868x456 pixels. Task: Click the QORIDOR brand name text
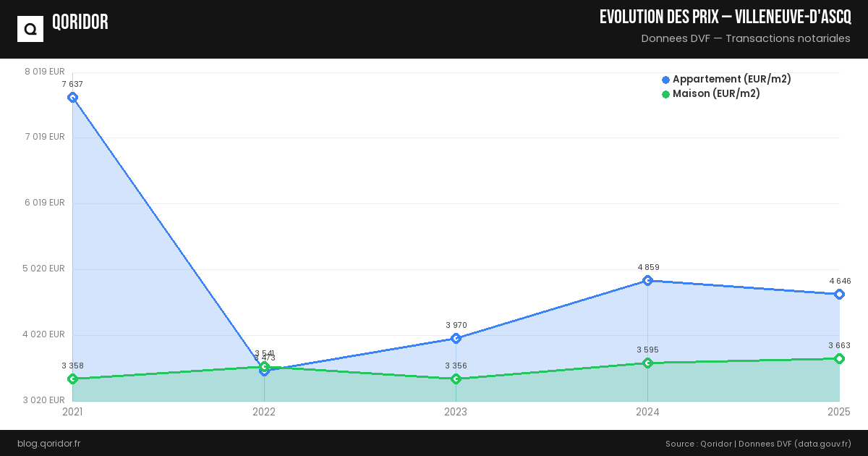click(80, 23)
